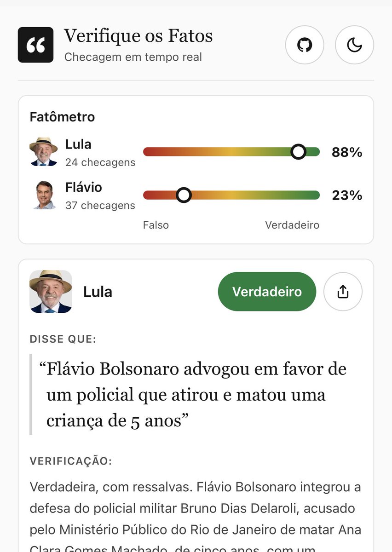Click the Verdadeiro verdict badge
392x552 pixels.
pyautogui.click(x=267, y=292)
